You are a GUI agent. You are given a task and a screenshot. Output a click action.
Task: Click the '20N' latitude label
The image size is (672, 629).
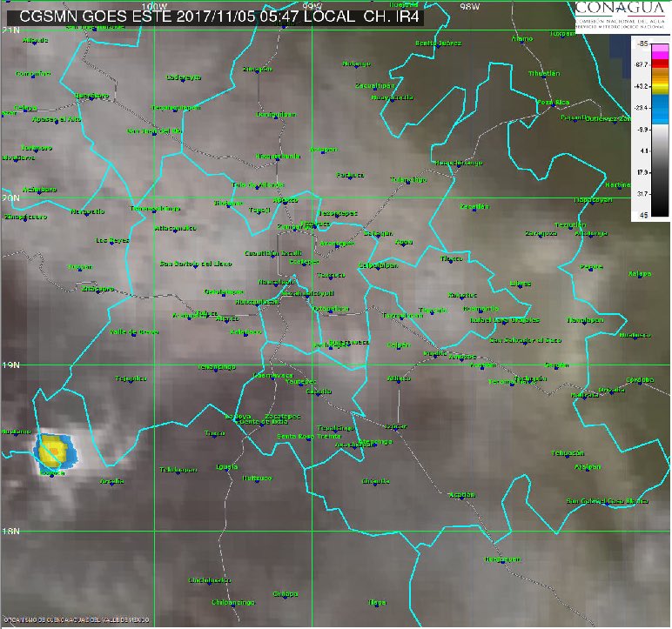click(10, 198)
